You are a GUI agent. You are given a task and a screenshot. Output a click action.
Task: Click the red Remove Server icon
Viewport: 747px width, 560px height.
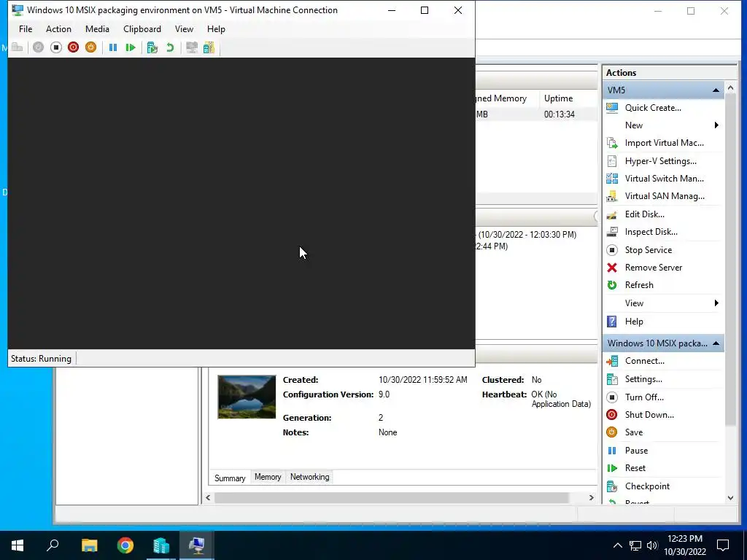pyautogui.click(x=612, y=268)
